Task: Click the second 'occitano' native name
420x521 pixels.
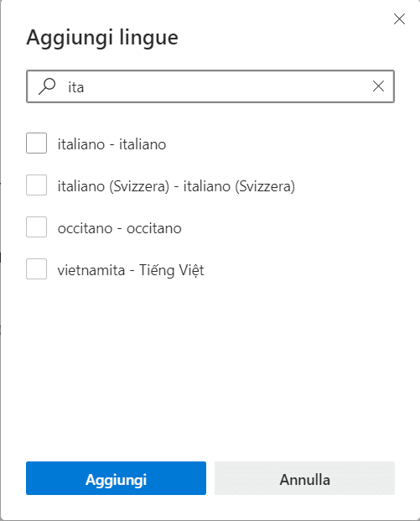Action: tap(154, 228)
